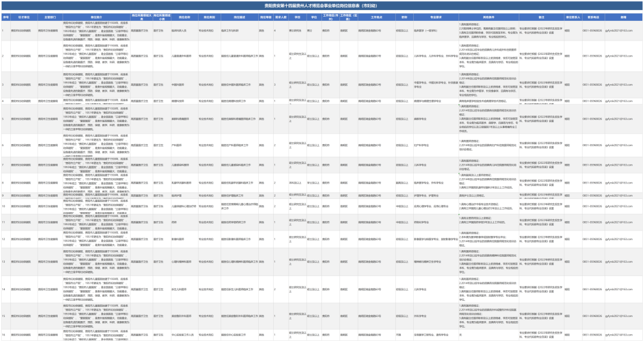Select the 工作地区(区县) column header
Image resolution: width=644 pixels, height=342 pixels.
(348, 17)
